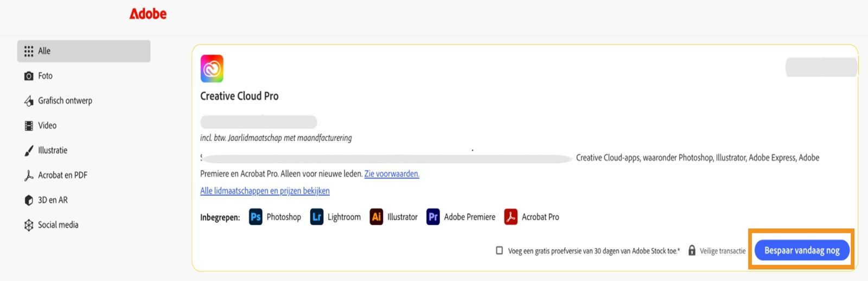Choose Grafisch ontwerp category
868x281 pixels.
click(58, 101)
